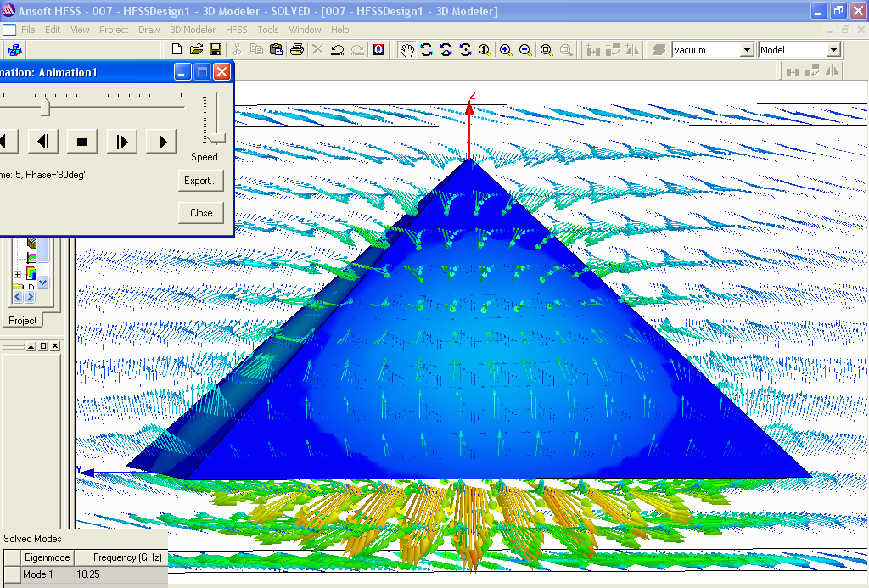Expand the tree node with plus sign
Screen dimensions: 869x588
click(x=17, y=274)
